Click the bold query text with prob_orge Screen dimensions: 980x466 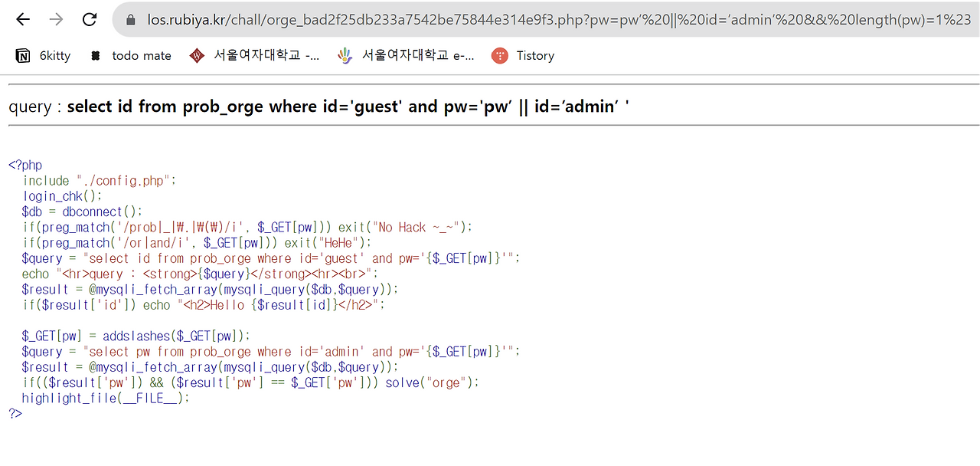pyautogui.click(x=348, y=107)
